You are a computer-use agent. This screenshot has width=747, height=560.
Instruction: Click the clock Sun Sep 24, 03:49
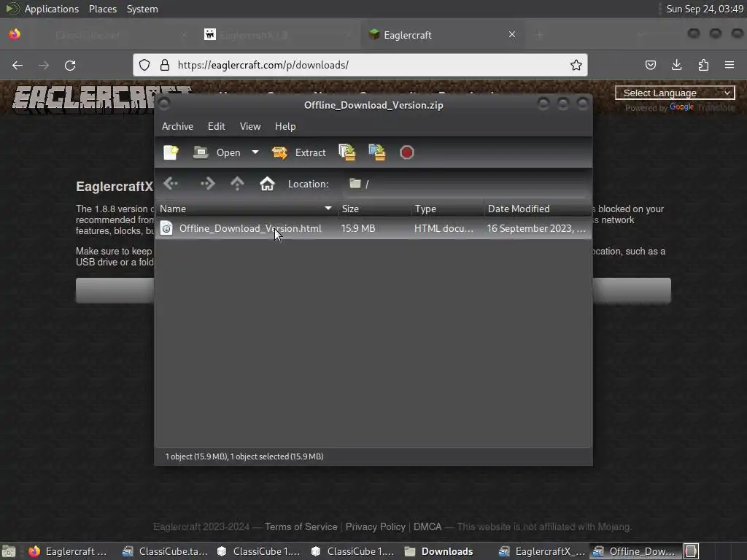(705, 9)
